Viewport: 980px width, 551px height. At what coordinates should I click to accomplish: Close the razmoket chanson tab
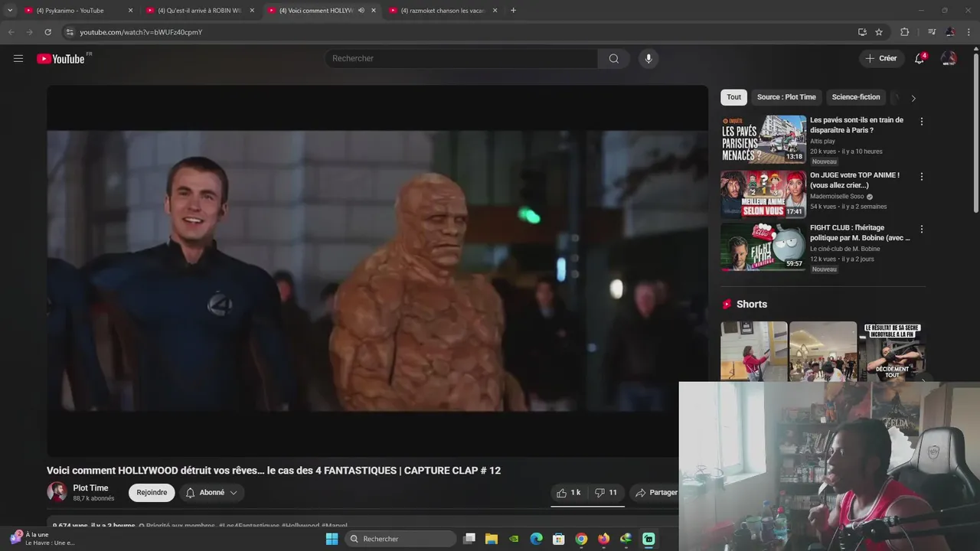[x=495, y=11]
